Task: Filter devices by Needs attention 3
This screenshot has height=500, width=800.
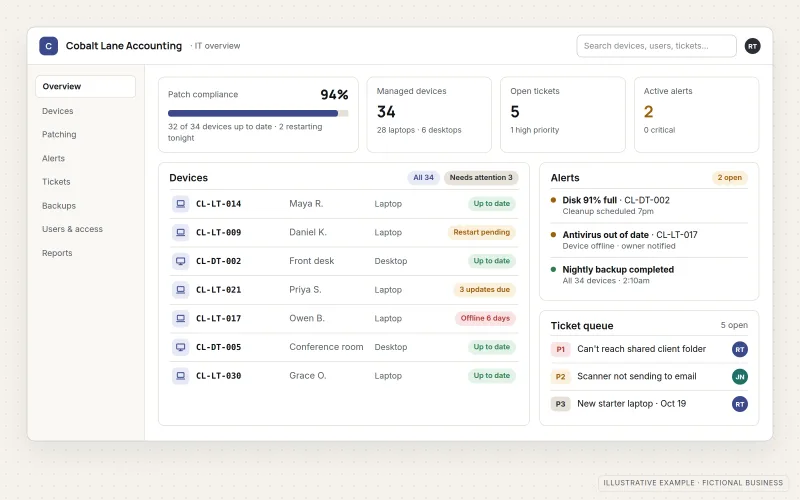Action: pos(481,178)
